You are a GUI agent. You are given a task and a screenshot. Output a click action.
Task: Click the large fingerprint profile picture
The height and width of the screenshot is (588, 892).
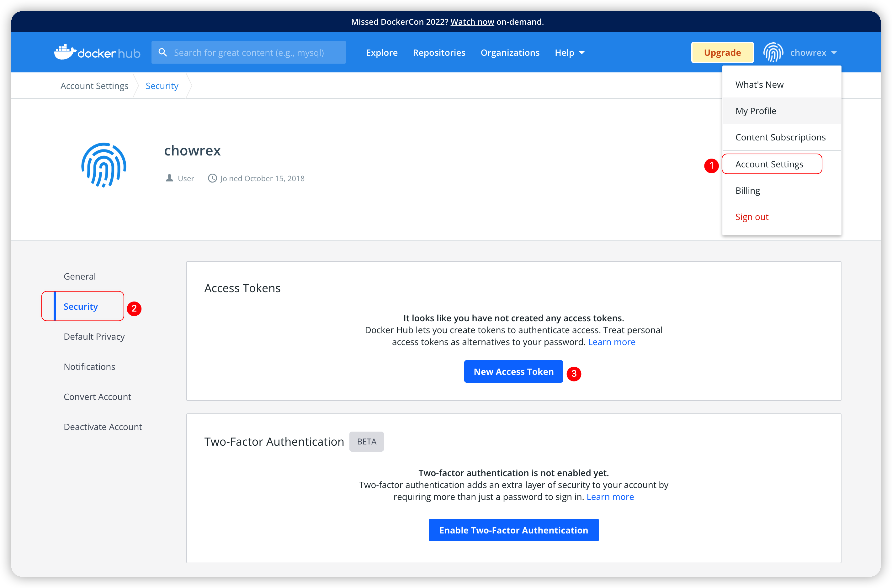[x=104, y=165]
